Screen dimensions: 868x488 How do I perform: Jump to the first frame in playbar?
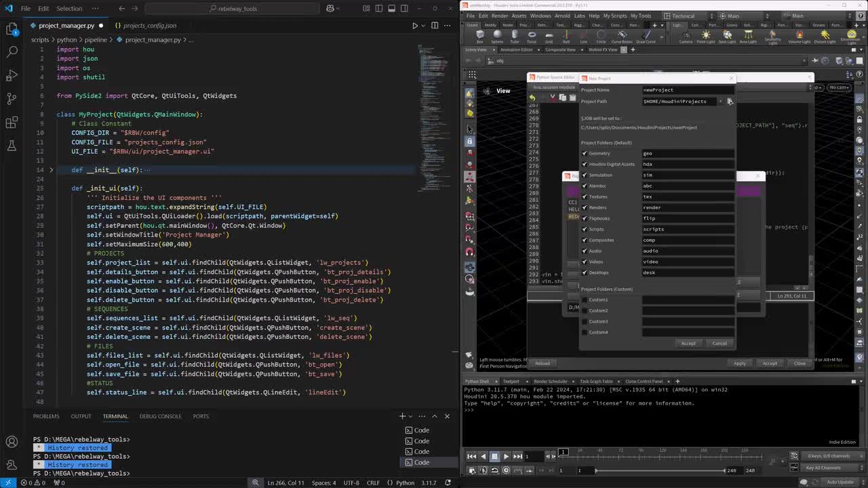tap(471, 456)
